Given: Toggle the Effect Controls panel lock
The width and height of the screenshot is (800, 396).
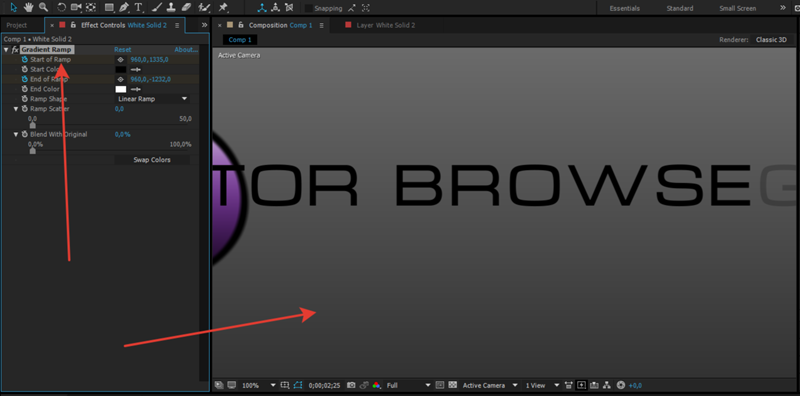Looking at the screenshot, I should [73, 25].
